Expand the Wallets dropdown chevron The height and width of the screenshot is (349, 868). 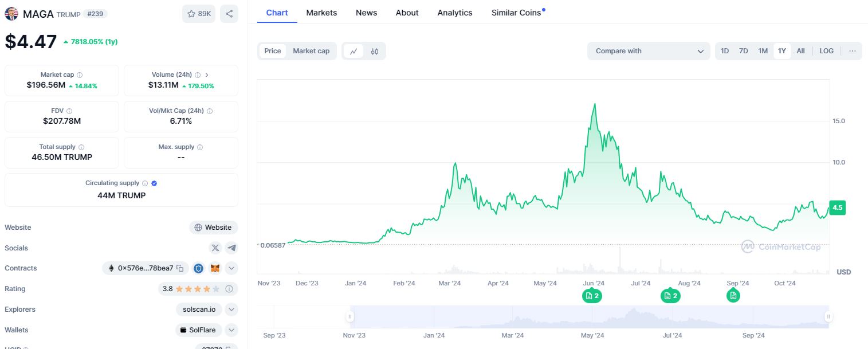(x=231, y=330)
